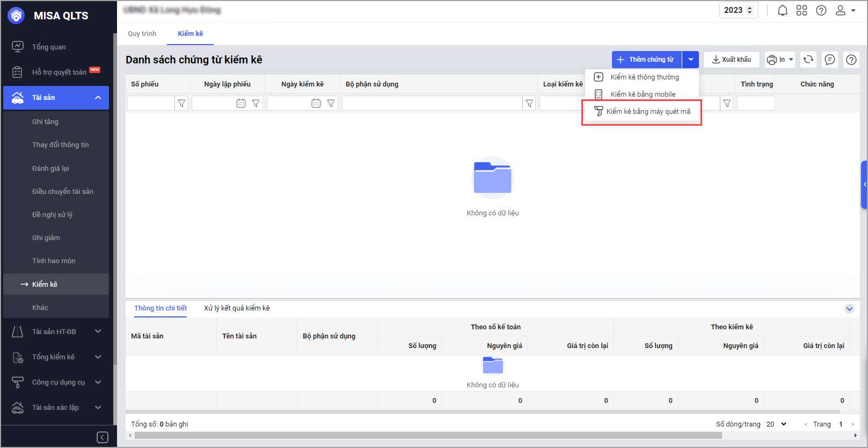Image resolution: width=868 pixels, height=448 pixels.
Task: Open the notifications bell
Action: [x=783, y=10]
